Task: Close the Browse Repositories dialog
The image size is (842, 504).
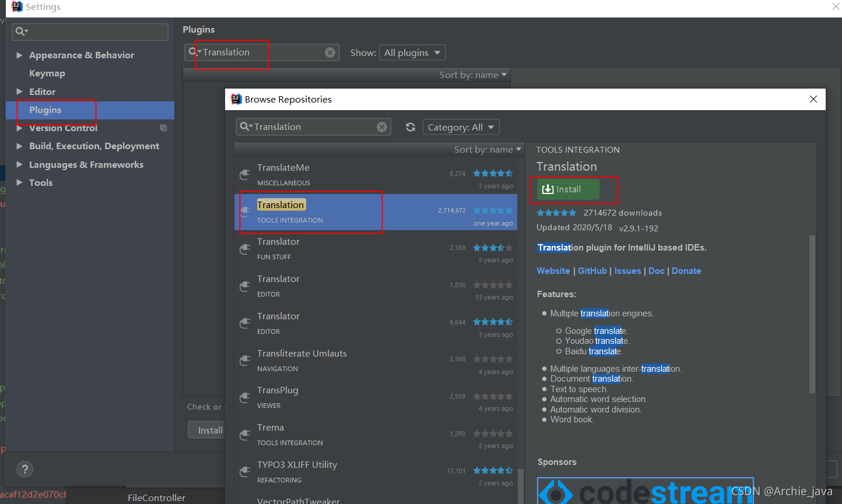Action: coord(813,99)
